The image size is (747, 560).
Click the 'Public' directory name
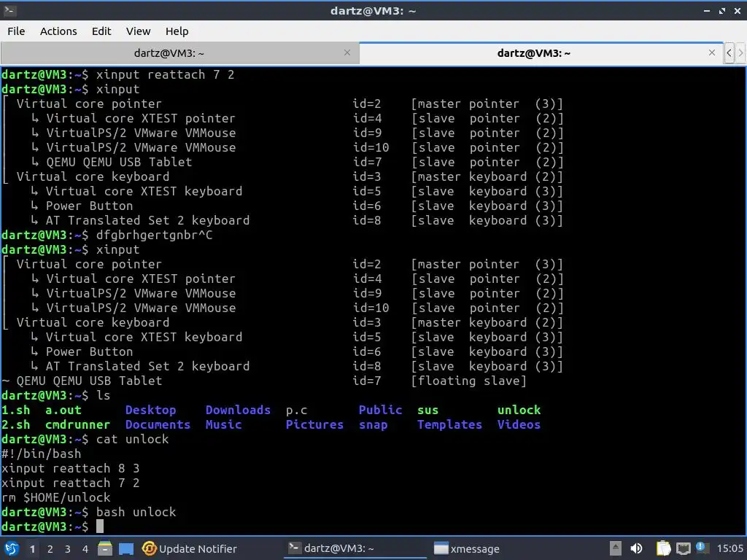tap(380, 410)
